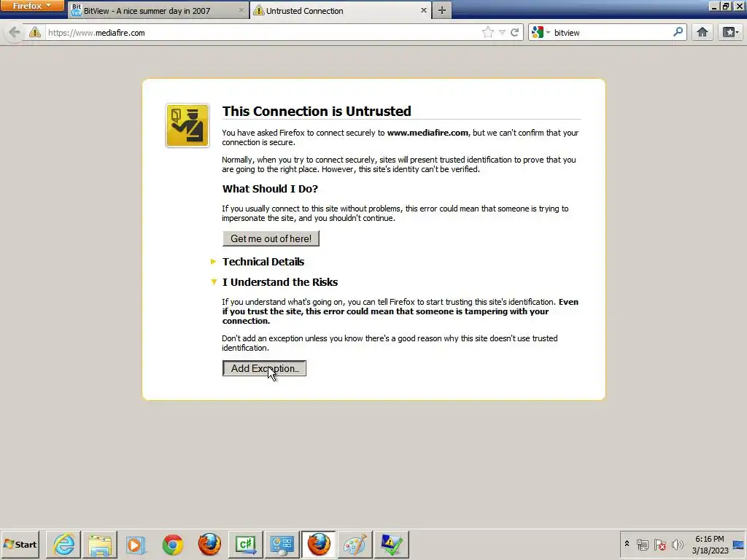Run search with the magnifier icon
Image resolution: width=747 pixels, height=560 pixels.
tap(678, 32)
